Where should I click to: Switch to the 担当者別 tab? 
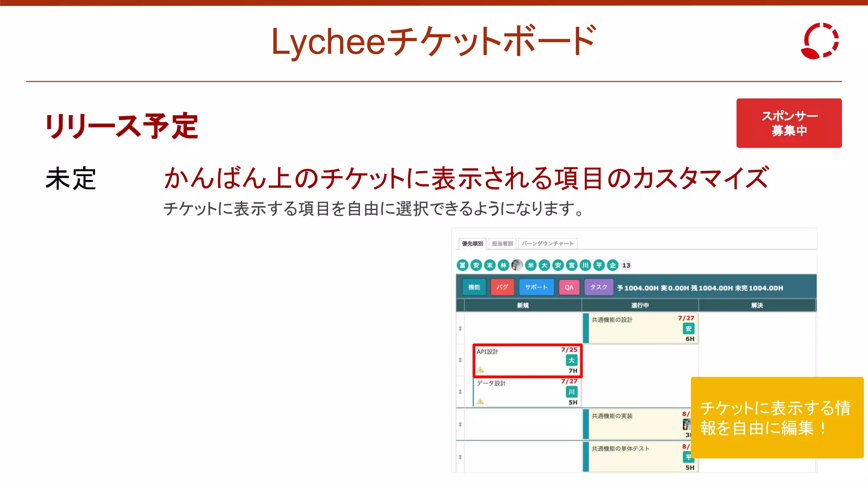pos(502,244)
